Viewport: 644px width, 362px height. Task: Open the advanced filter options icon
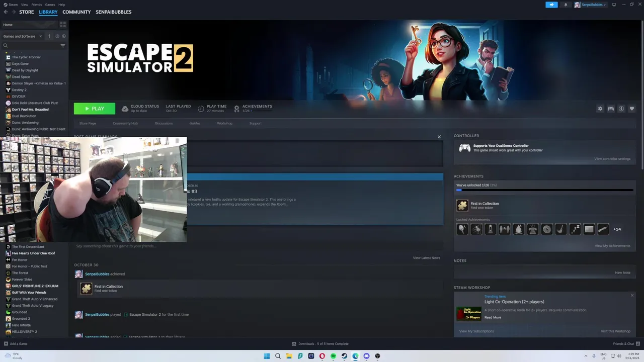coord(63,46)
